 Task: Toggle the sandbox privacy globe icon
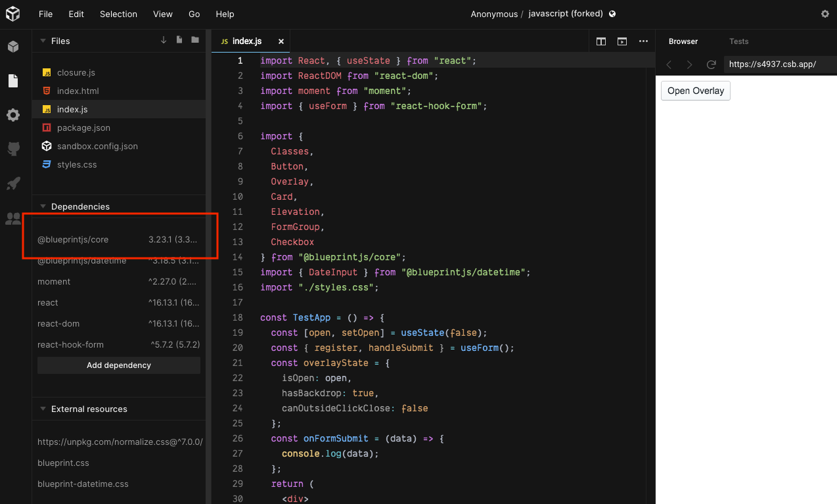[612, 13]
